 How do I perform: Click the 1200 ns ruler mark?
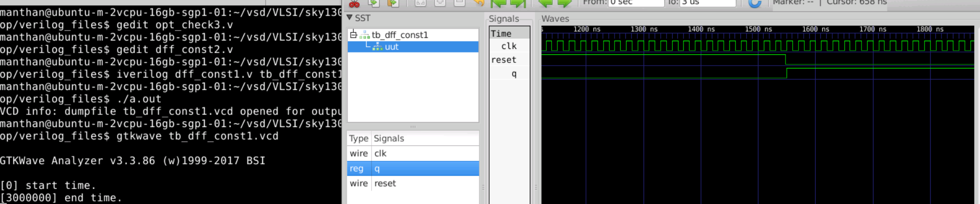[587, 29]
